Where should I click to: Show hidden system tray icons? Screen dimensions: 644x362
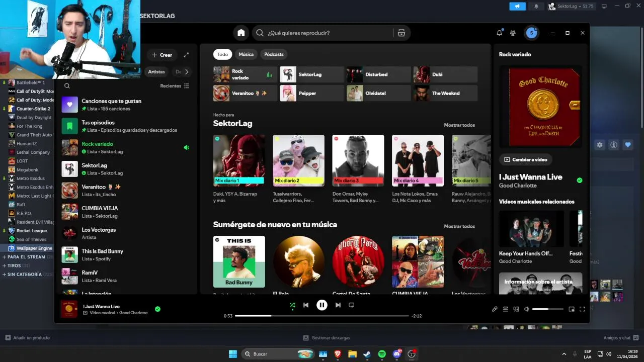point(564,354)
